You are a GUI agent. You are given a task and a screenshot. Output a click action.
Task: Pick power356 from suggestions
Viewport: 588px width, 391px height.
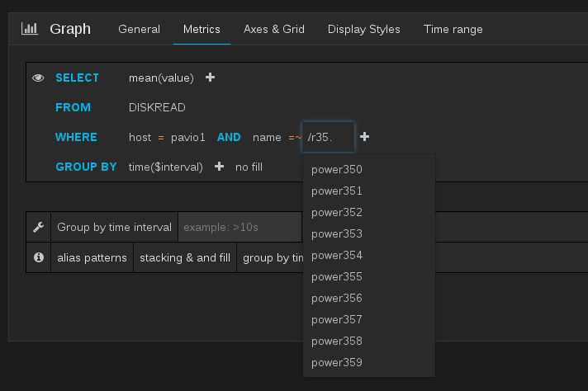369,298
